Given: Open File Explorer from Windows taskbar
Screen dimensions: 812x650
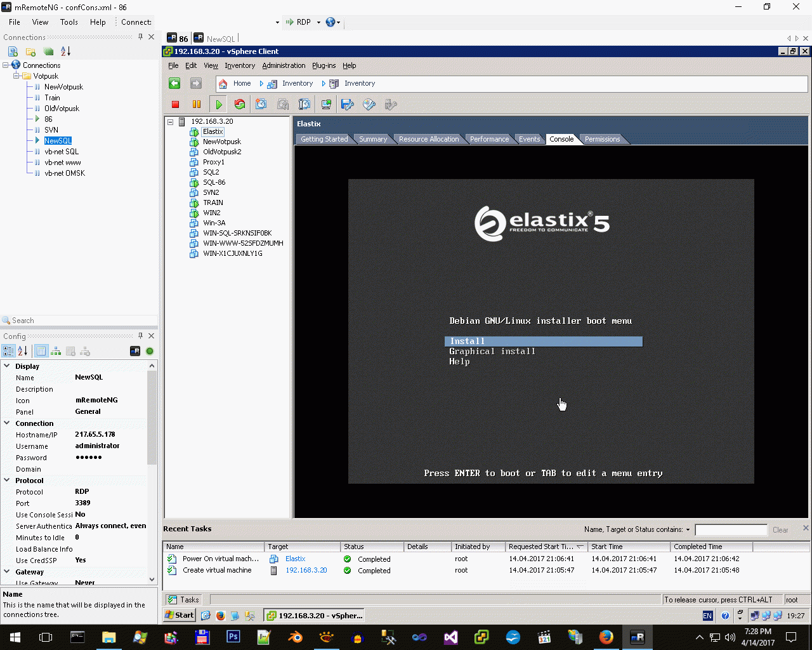Looking at the screenshot, I should click(109, 637).
